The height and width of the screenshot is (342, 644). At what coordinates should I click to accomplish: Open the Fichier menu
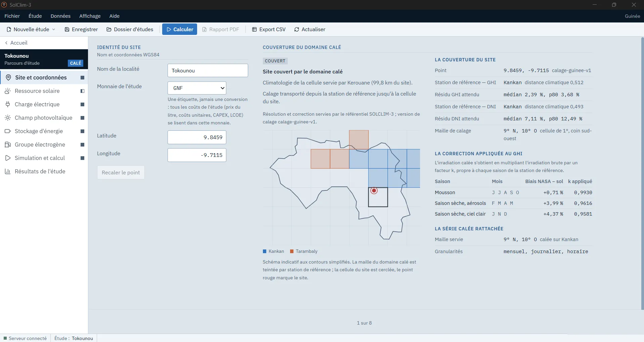point(12,16)
